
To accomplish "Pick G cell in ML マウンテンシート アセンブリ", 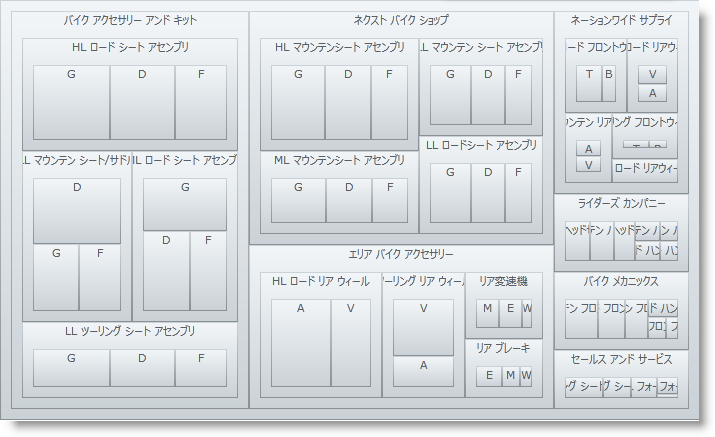I will pos(298,200).
